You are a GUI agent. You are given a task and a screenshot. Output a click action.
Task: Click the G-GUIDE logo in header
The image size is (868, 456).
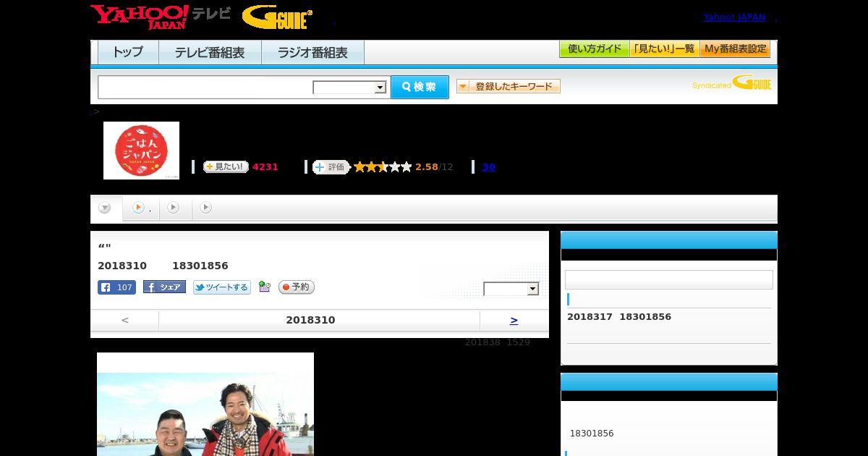pyautogui.click(x=277, y=17)
